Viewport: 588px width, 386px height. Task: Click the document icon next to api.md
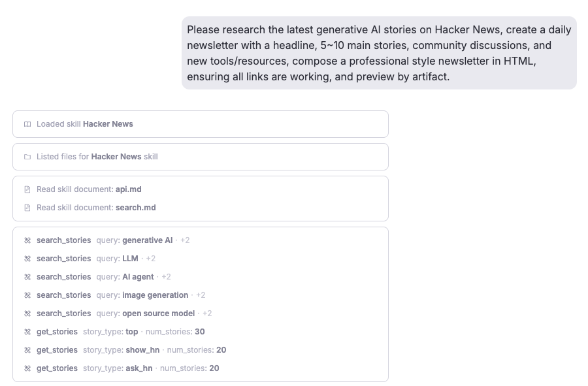click(27, 189)
